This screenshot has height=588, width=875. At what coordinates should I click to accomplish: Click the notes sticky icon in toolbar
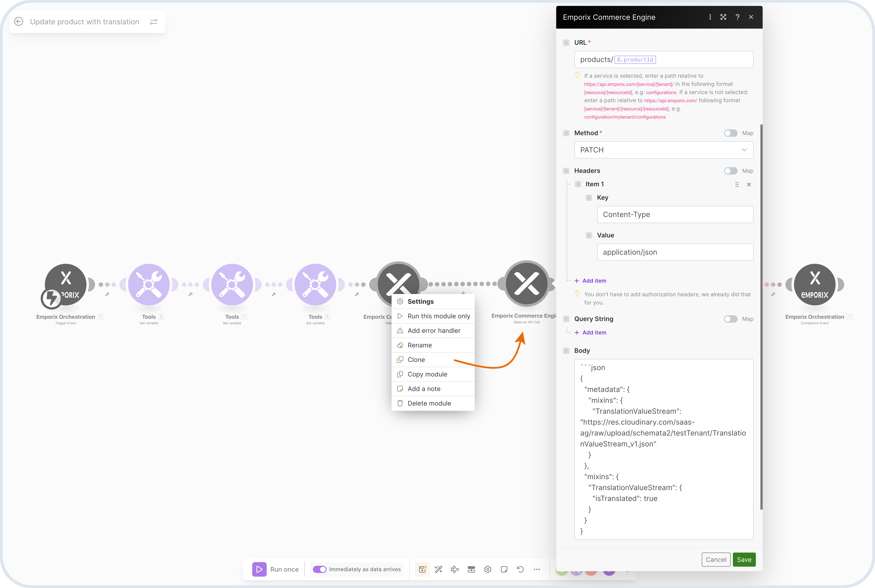click(504, 569)
